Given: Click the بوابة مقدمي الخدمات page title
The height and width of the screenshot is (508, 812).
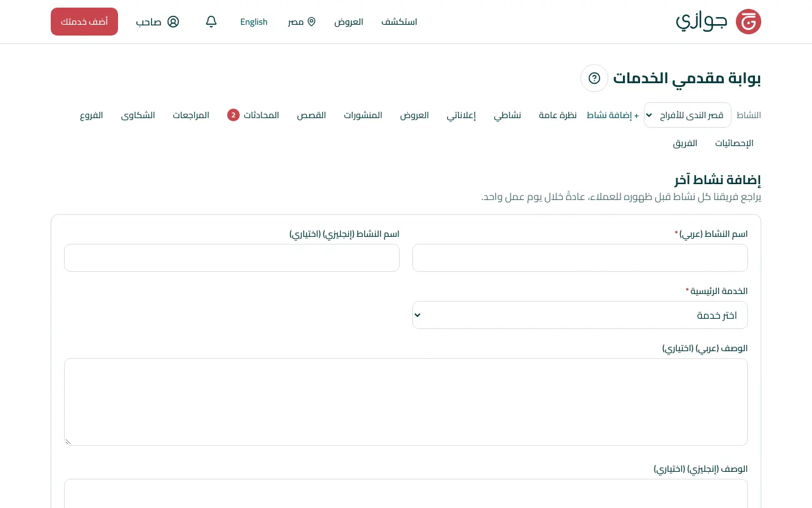Looking at the screenshot, I should point(687,78).
